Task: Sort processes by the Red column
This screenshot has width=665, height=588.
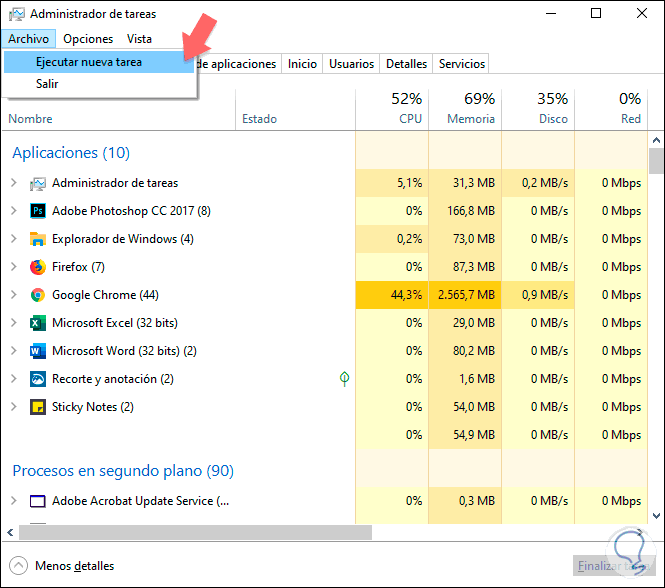Action: point(611,109)
